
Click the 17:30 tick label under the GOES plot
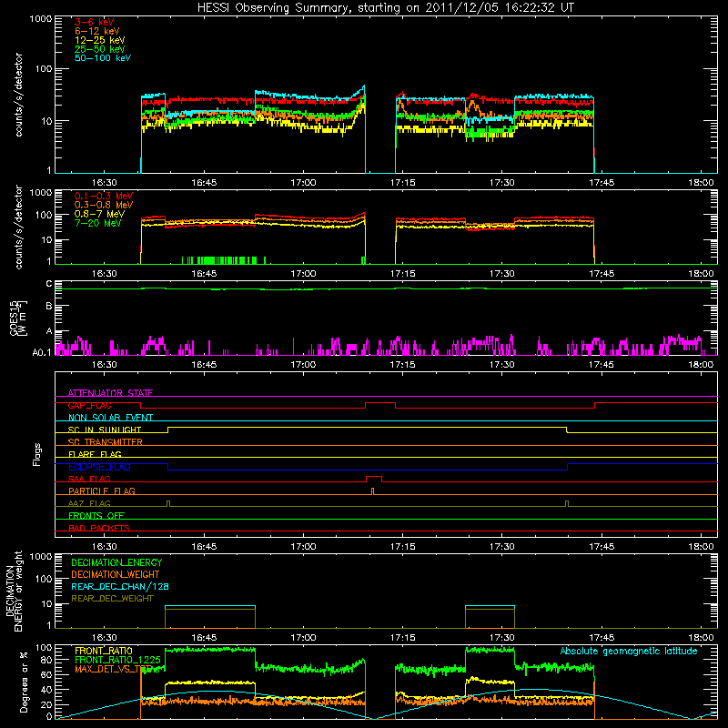tap(502, 365)
